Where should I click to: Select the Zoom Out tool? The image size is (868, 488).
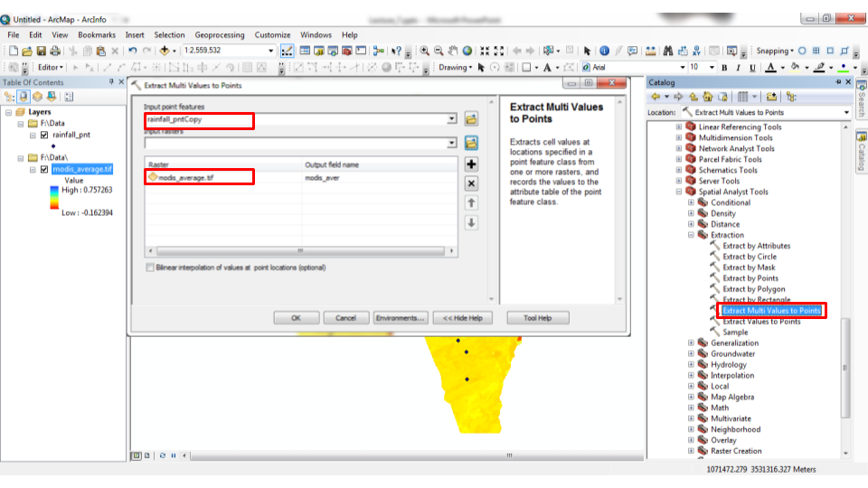pyautogui.click(x=439, y=51)
